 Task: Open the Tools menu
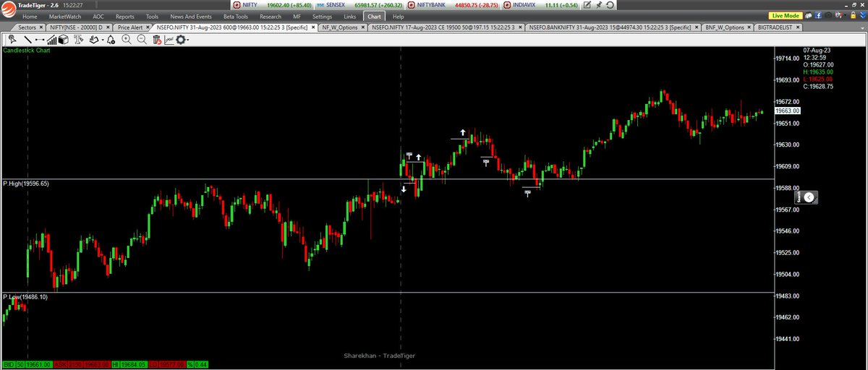click(x=152, y=16)
